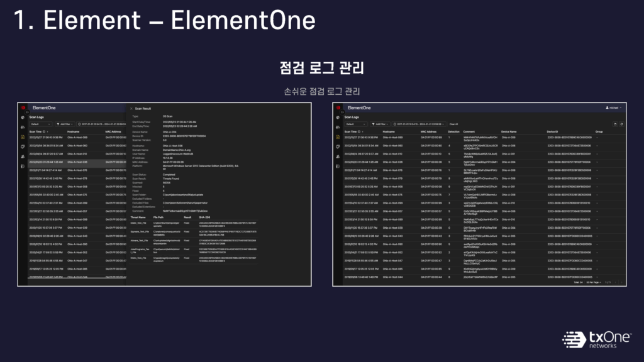
Task: Open the 50 Per Page selector
Action: click(x=594, y=282)
